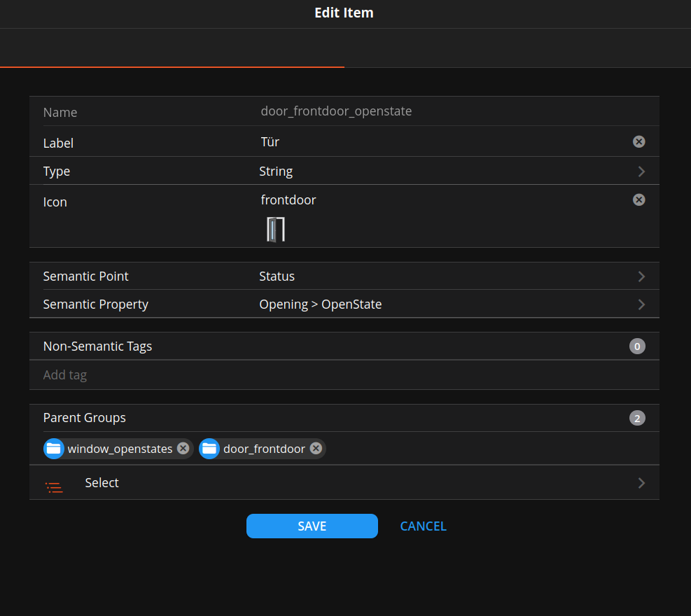The width and height of the screenshot is (691, 616).
Task: Click the red list icon beside Select
Action: (54, 487)
